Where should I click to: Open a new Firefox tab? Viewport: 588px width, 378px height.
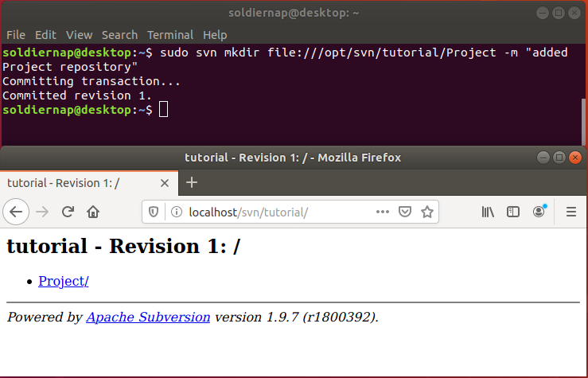(x=192, y=182)
